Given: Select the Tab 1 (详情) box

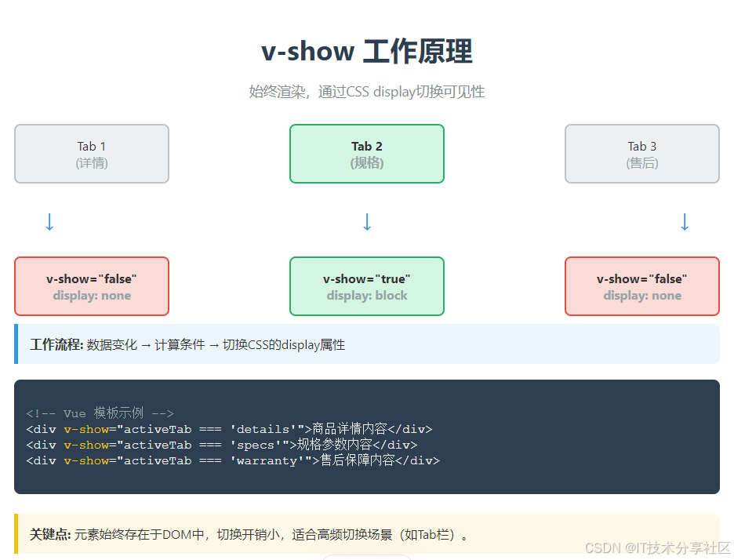Looking at the screenshot, I should pyautogui.click(x=92, y=154).
